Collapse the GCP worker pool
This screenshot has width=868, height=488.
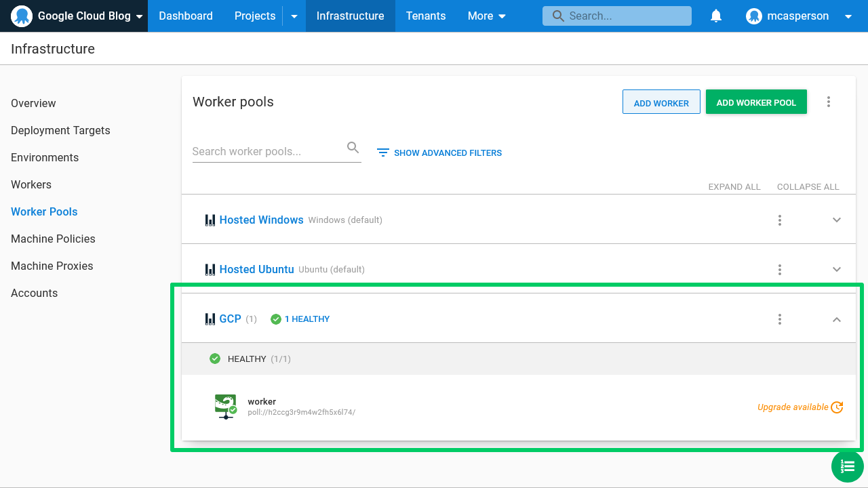pos(836,319)
